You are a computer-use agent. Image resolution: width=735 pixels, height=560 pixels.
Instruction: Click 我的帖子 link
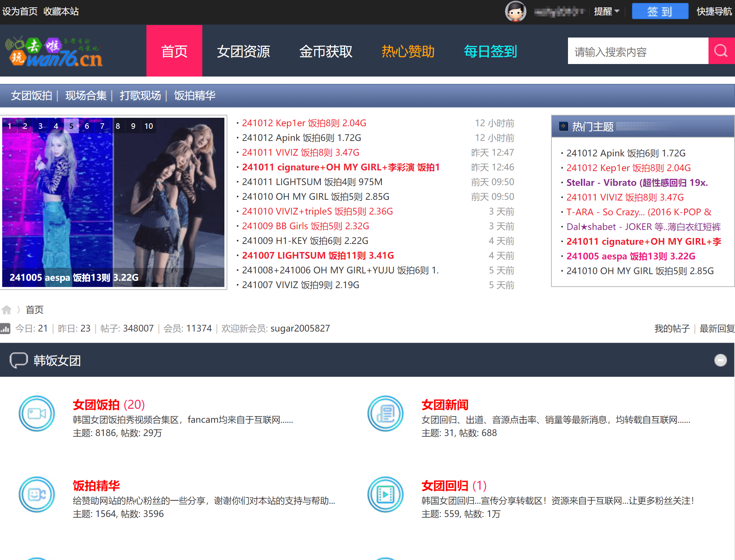tap(672, 329)
